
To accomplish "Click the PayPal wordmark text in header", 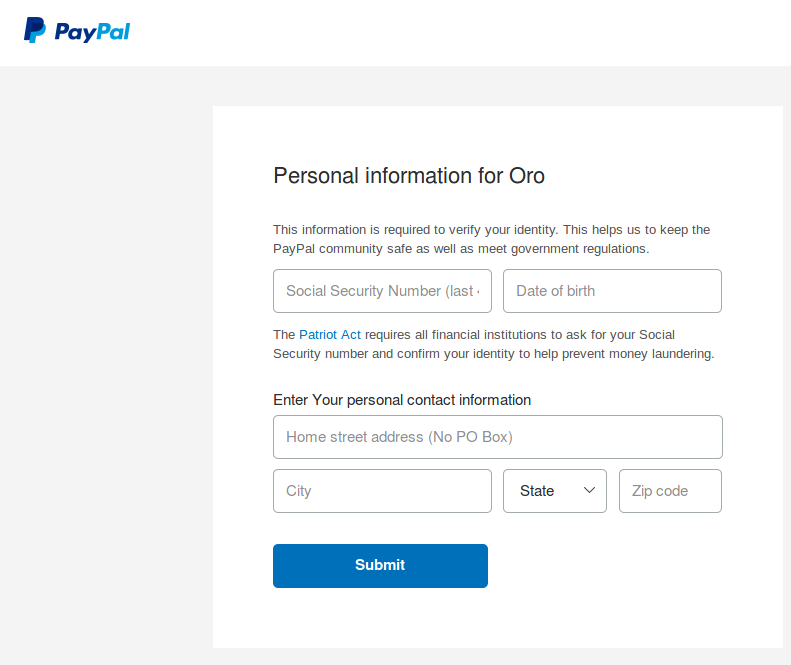I will (92, 32).
